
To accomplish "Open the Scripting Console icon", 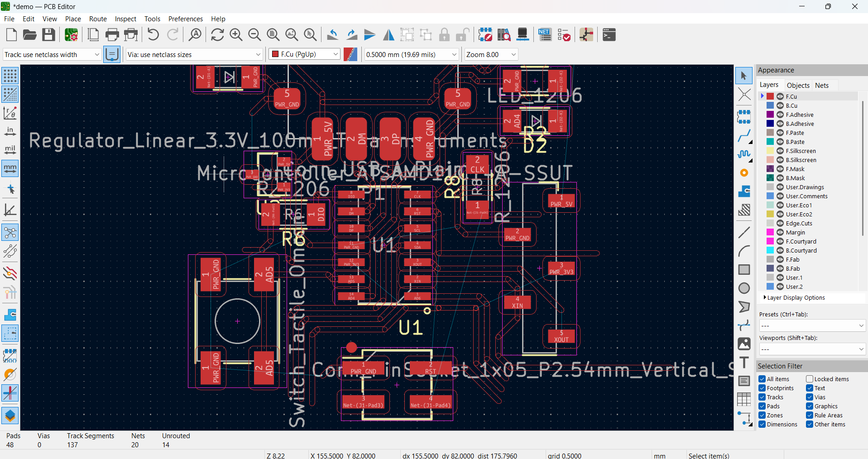I will coord(609,35).
